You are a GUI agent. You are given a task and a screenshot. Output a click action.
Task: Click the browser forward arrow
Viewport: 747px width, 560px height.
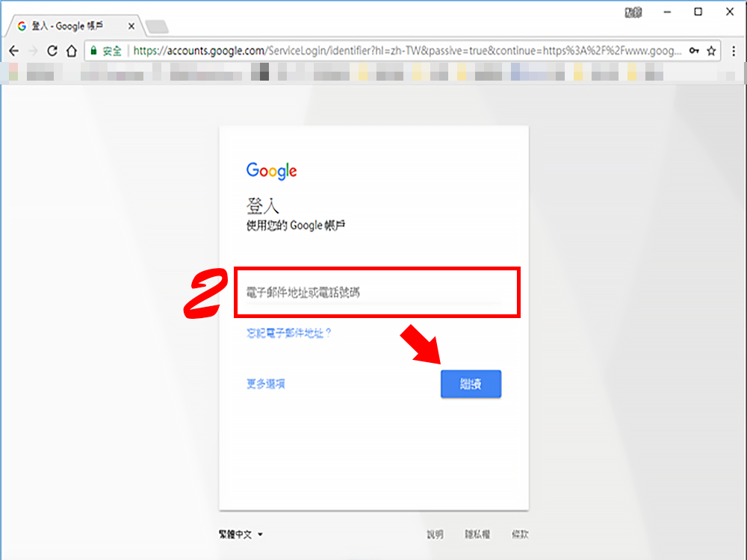pyautogui.click(x=33, y=51)
